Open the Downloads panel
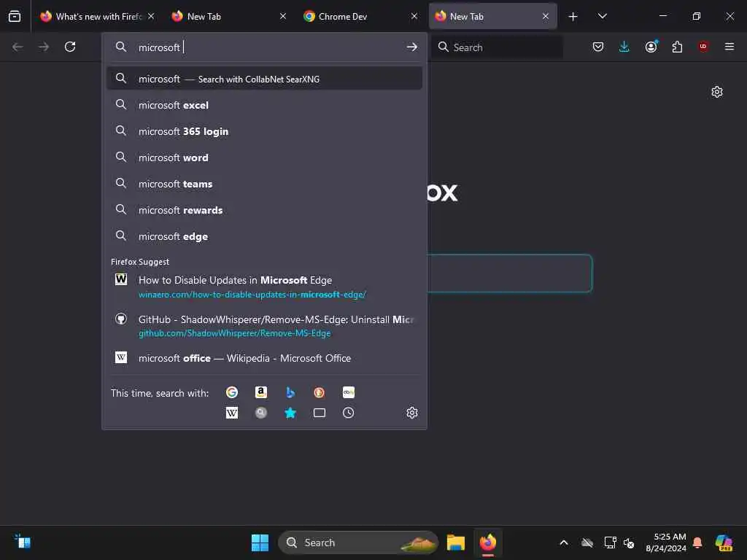The width and height of the screenshot is (747, 560). (x=624, y=47)
